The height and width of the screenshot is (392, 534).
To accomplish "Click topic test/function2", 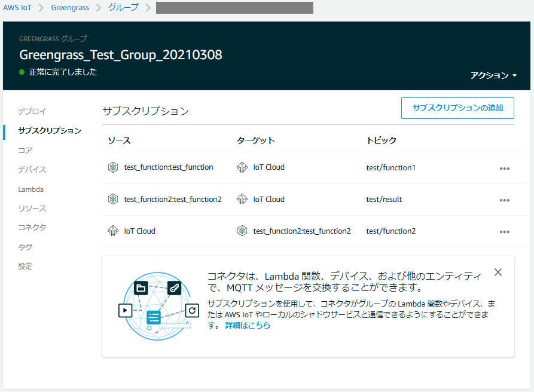I will [391, 231].
